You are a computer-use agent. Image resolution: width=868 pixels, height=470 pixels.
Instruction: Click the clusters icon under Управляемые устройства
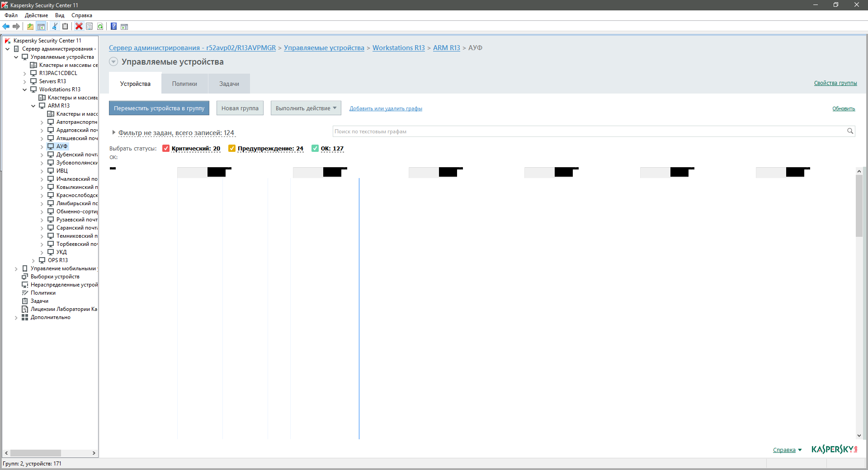coord(33,65)
